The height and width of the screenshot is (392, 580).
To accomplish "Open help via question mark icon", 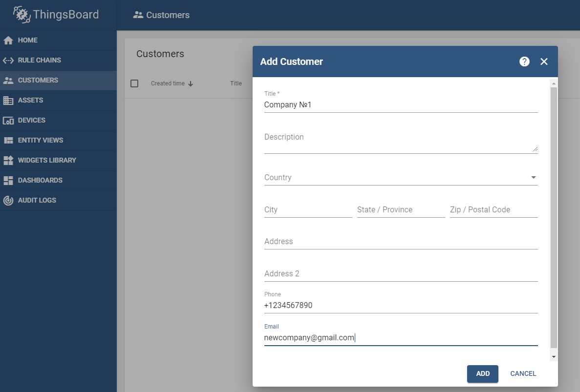I will [x=524, y=62].
